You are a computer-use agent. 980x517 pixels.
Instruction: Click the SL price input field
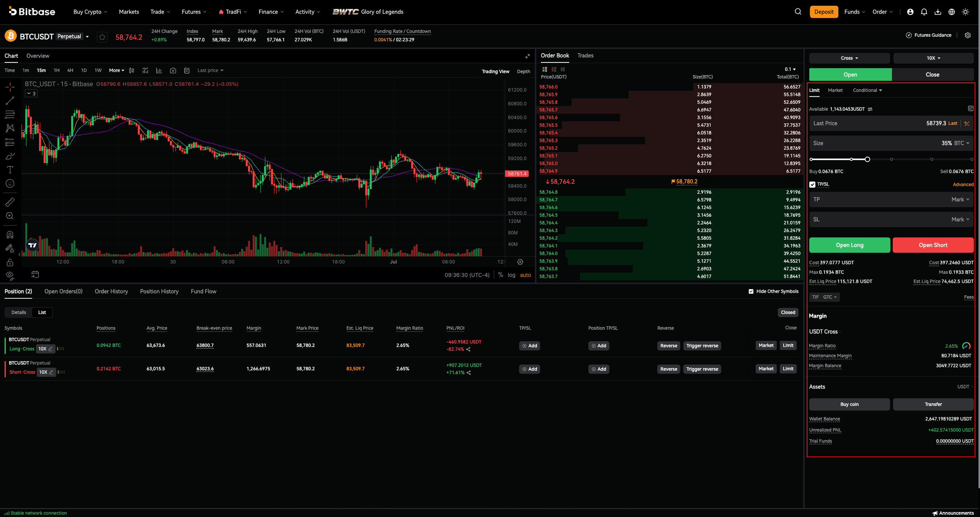(891, 219)
